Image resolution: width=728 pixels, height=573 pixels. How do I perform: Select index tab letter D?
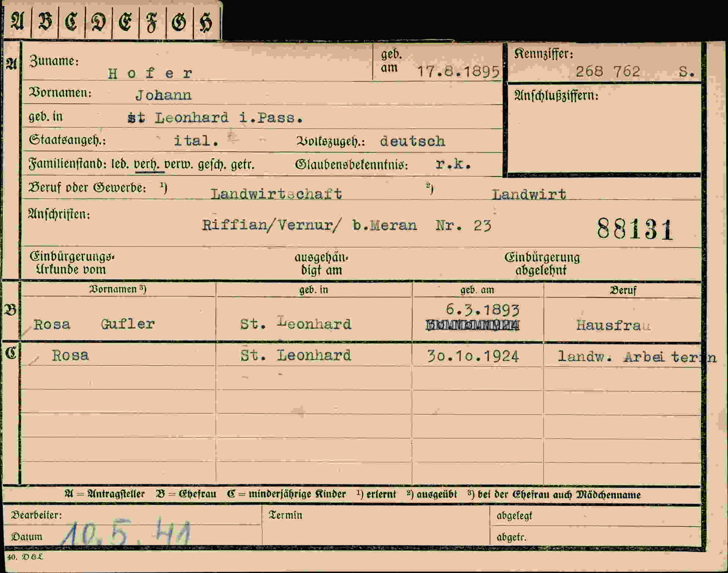99,21
